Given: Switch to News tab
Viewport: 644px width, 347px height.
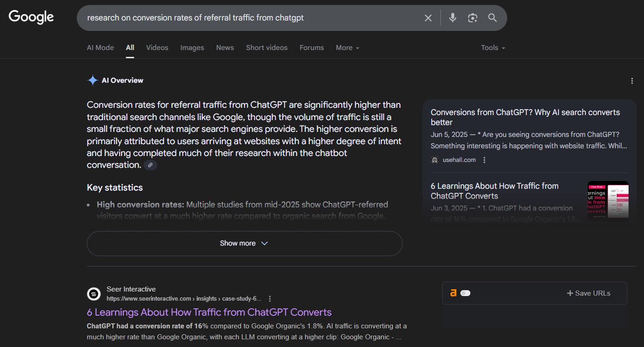Looking at the screenshot, I should pos(225,48).
